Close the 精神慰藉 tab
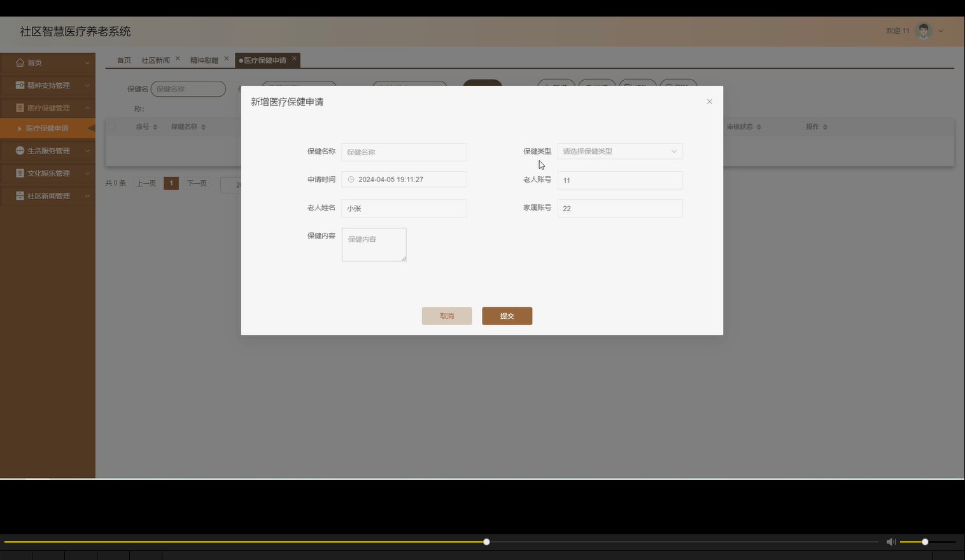The image size is (965, 560). click(226, 59)
